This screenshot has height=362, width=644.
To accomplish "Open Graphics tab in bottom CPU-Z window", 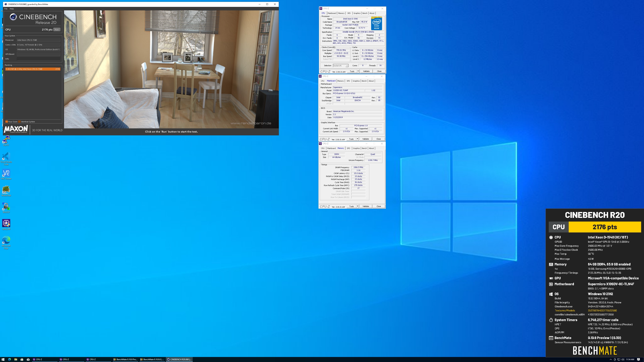I will (x=357, y=148).
